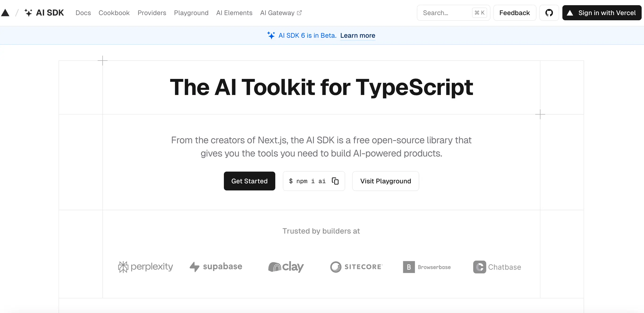Open the GitHub repository icon

point(549,13)
